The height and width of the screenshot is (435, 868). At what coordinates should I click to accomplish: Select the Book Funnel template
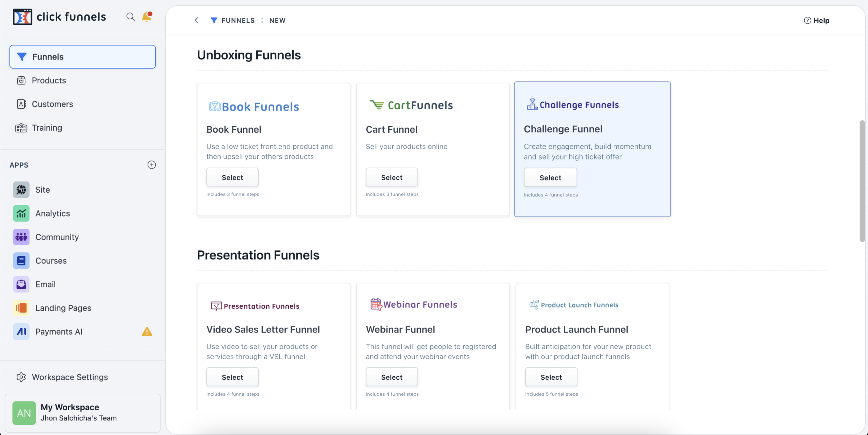[232, 177]
